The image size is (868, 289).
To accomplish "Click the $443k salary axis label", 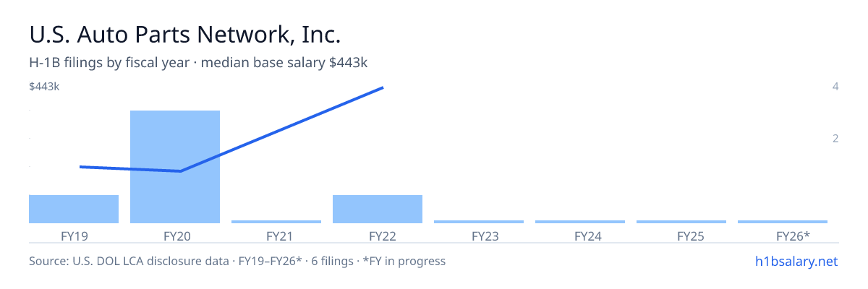I will [44, 87].
